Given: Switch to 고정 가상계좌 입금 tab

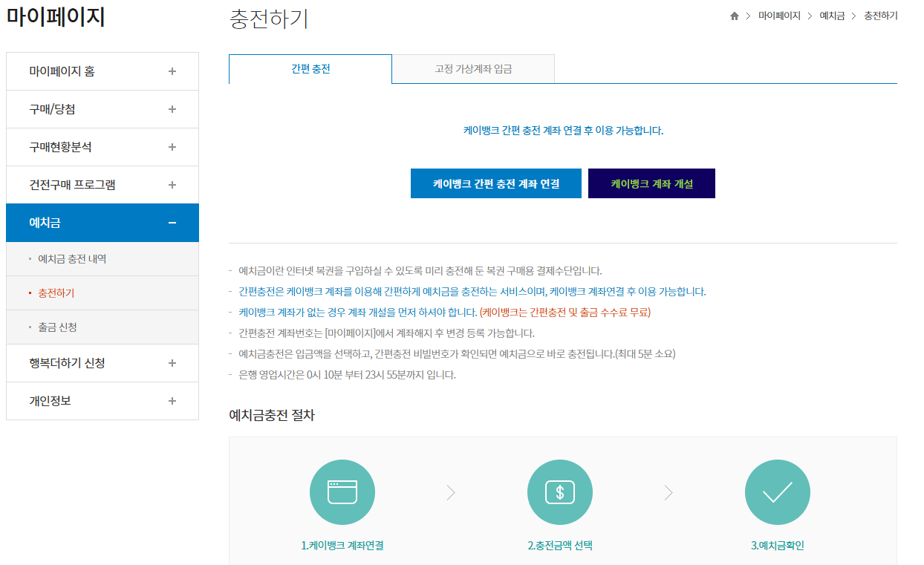Looking at the screenshot, I should coord(473,69).
